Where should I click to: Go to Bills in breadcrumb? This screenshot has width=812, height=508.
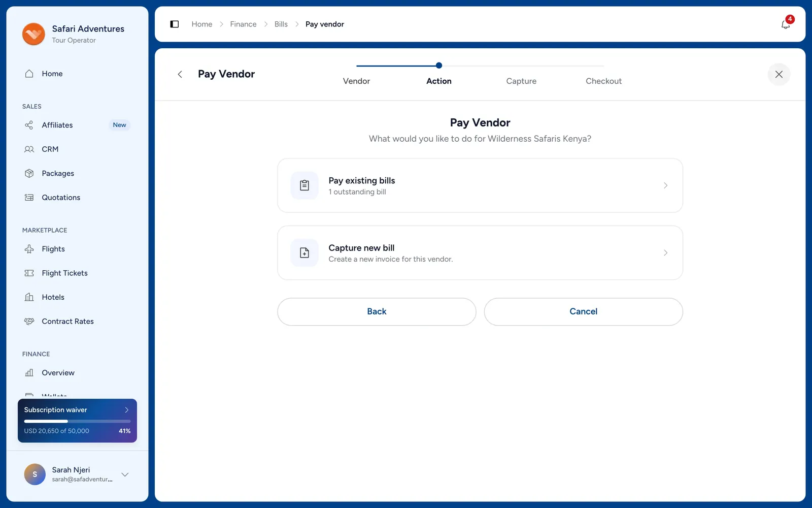[x=281, y=24]
